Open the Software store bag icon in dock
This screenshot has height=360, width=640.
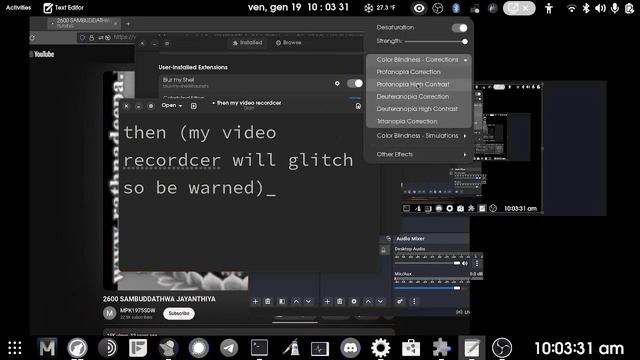(x=411, y=348)
